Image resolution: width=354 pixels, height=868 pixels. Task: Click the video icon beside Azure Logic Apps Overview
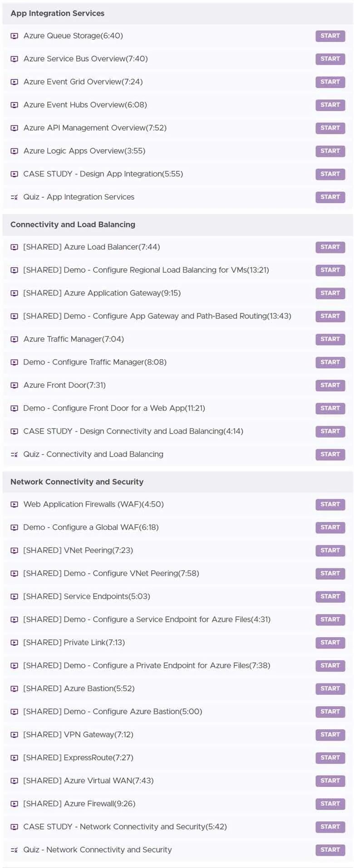15,151
